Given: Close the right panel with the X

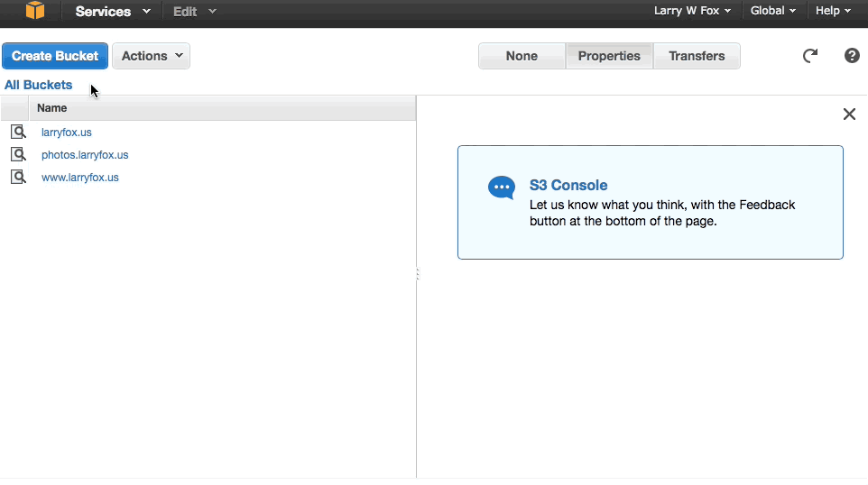Looking at the screenshot, I should click(x=849, y=114).
